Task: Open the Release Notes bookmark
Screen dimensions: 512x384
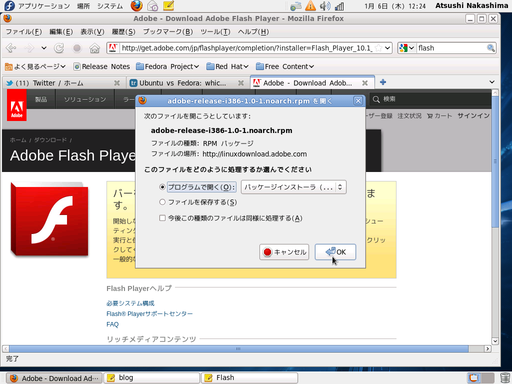Action: point(101,67)
